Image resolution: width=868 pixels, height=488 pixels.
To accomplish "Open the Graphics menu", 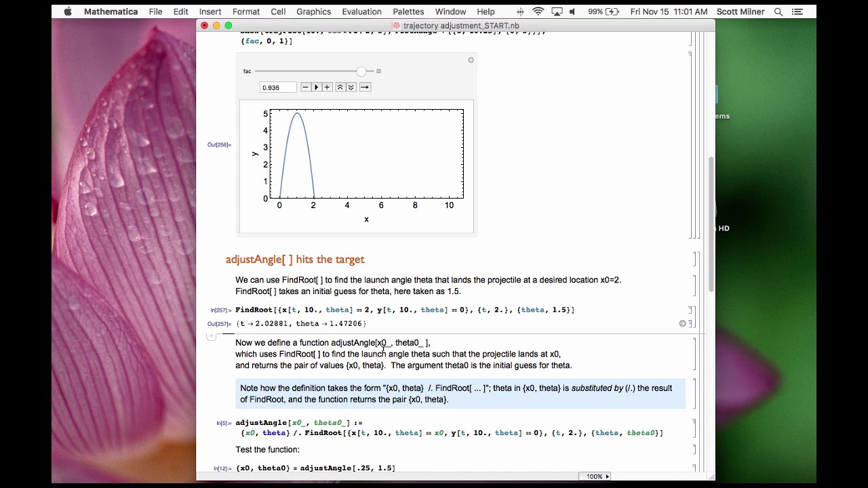I will point(313,12).
